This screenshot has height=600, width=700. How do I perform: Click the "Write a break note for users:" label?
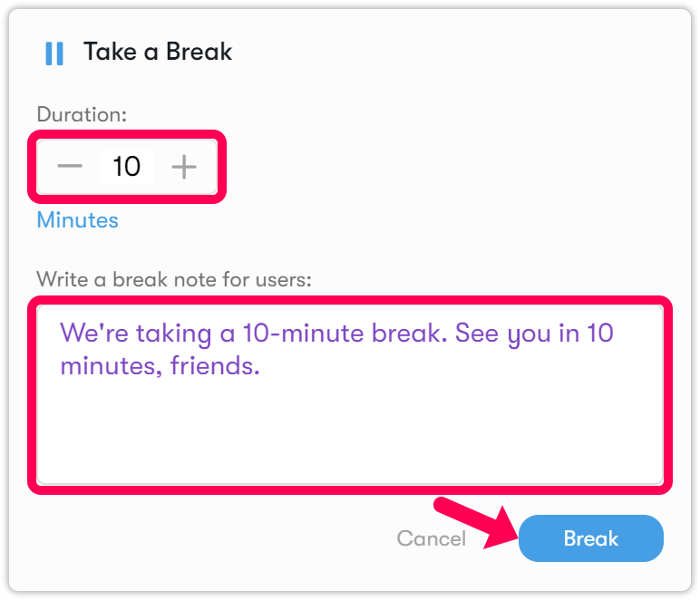pos(173,279)
